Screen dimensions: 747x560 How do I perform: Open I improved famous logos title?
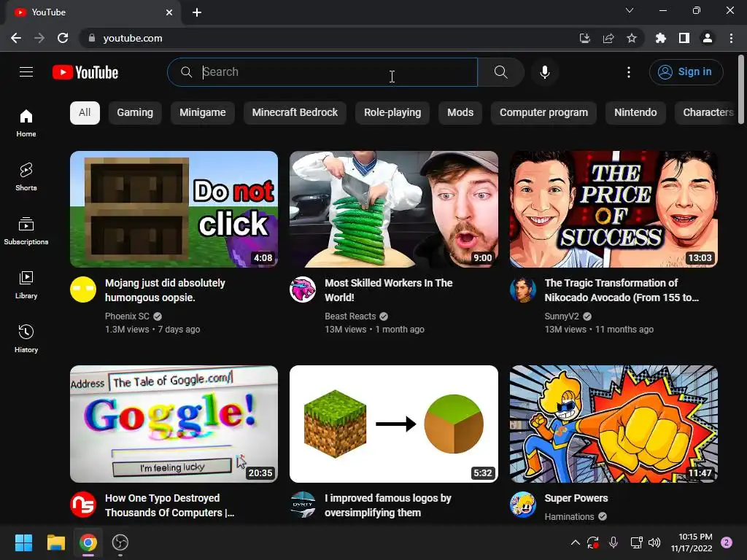click(388, 505)
